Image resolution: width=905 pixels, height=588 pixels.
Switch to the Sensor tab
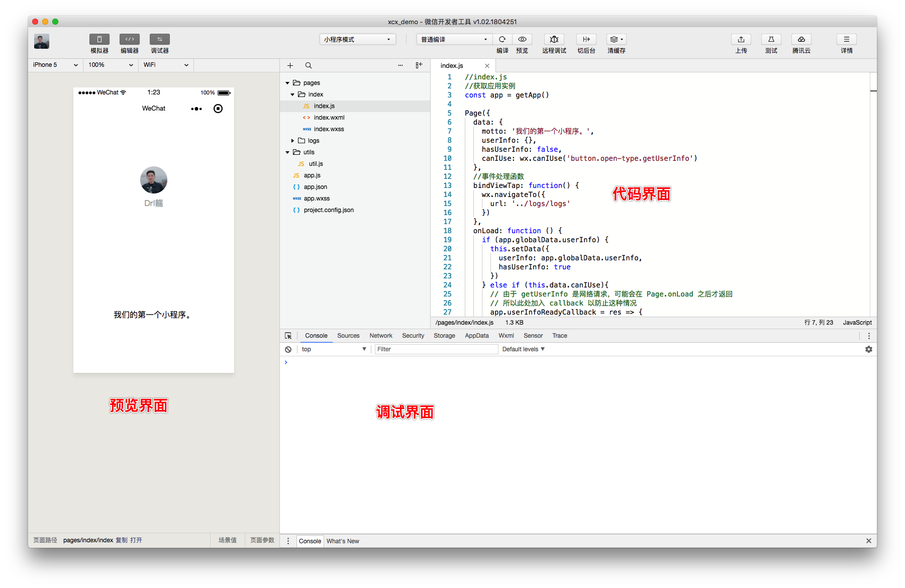[533, 336]
